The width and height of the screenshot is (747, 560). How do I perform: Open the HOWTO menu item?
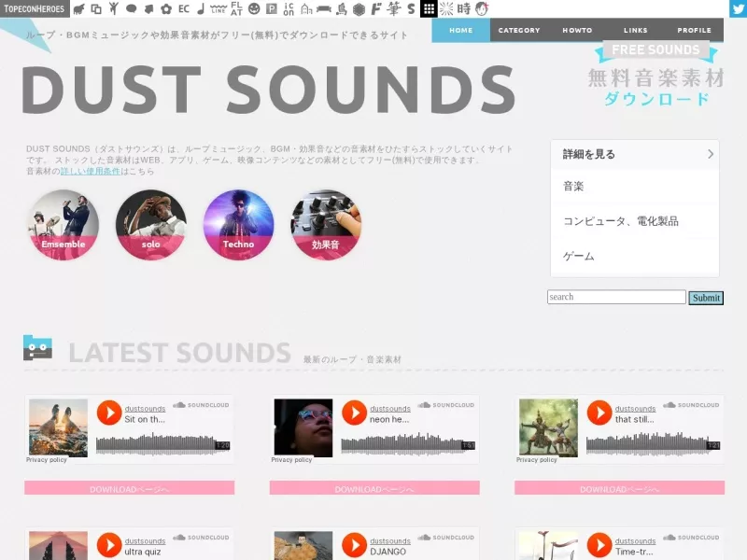click(x=577, y=30)
